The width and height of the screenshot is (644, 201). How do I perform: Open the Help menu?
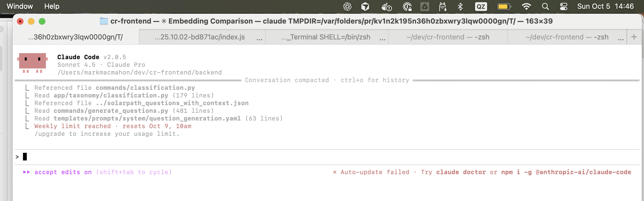[52, 6]
